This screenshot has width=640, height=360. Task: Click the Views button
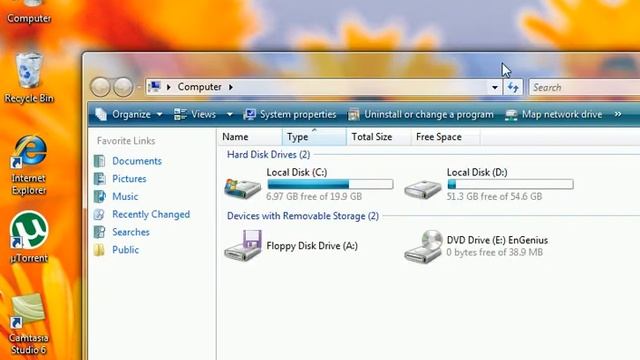(195, 114)
